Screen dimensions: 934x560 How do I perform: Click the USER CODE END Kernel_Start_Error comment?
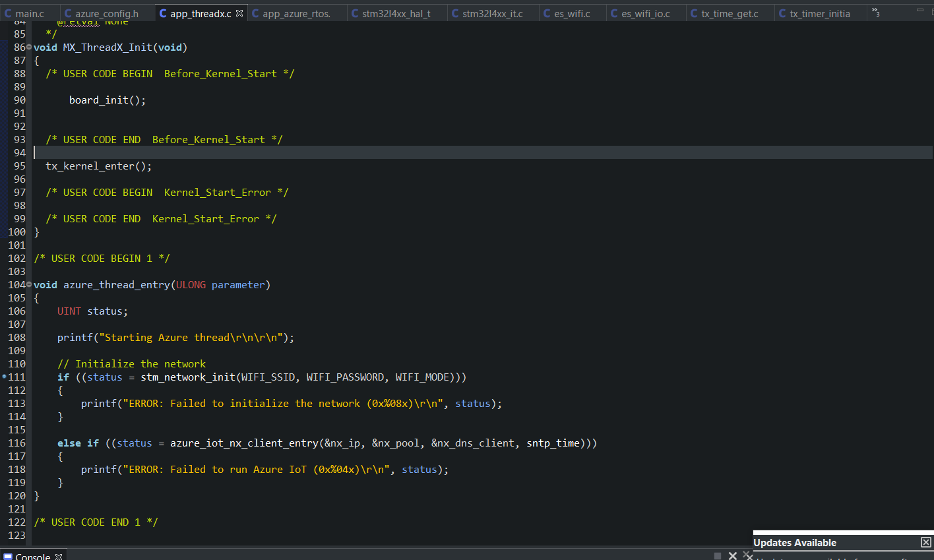coord(161,219)
